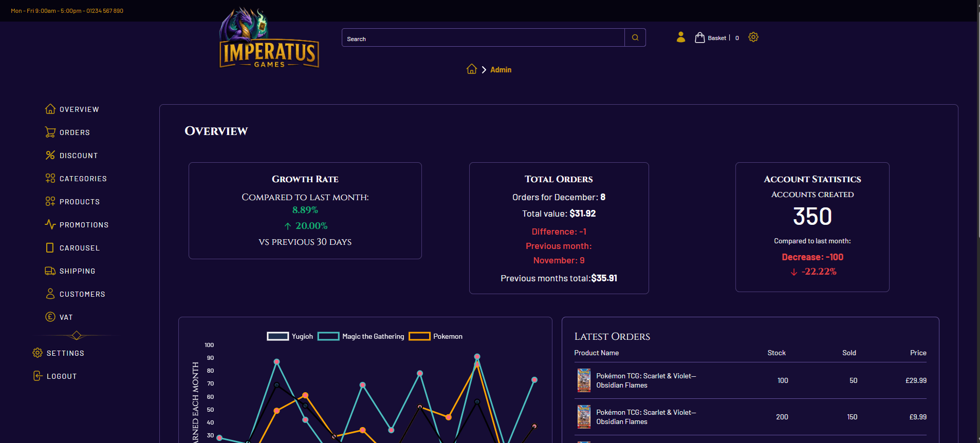This screenshot has height=443, width=980.
Task: Click the search magnifier button
Action: coord(635,37)
